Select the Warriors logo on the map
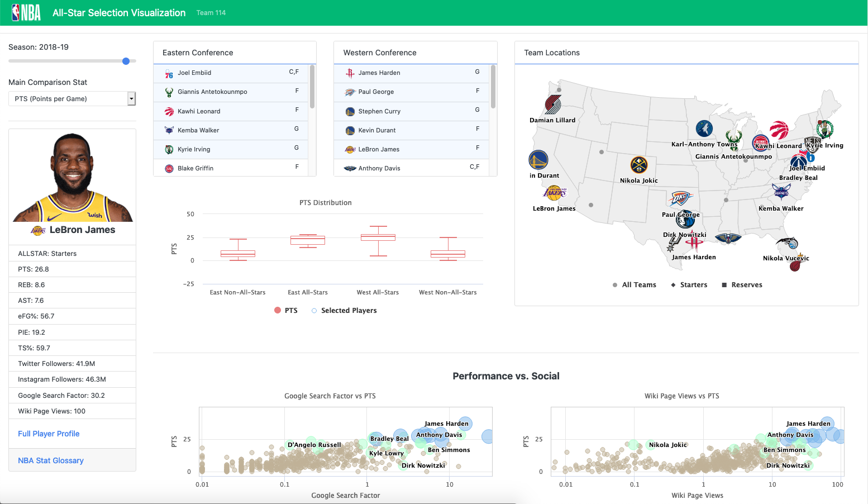868x504 pixels. pos(538,160)
